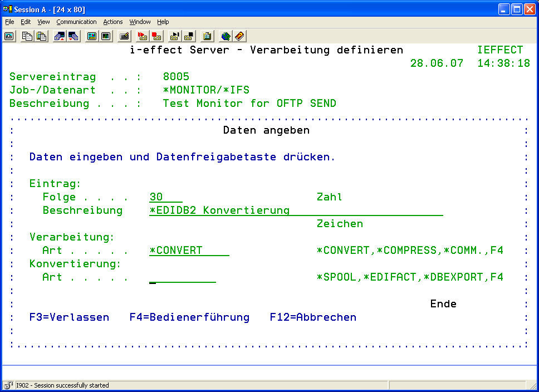This screenshot has height=392, width=539.
Task: Start macro recording with the red record icon
Action: 143,36
